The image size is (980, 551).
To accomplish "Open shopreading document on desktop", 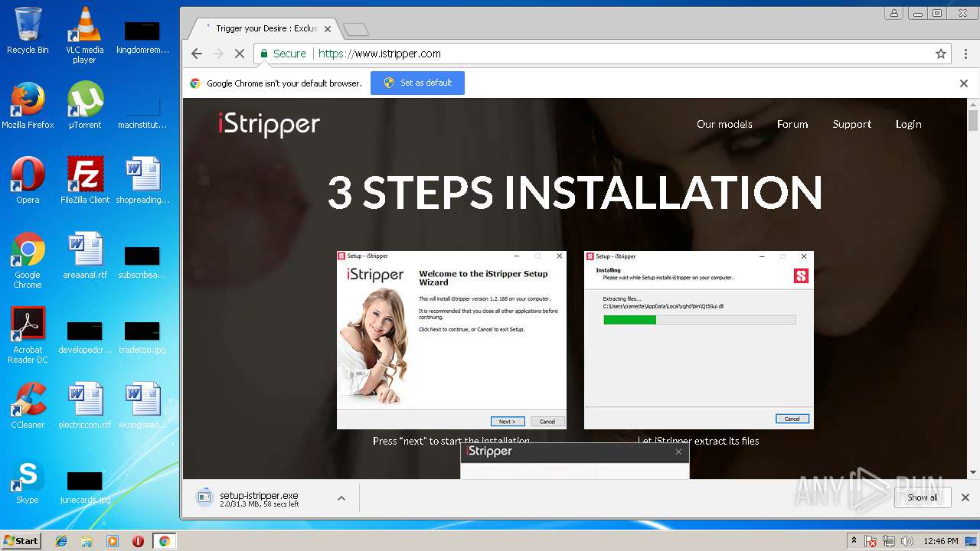I will [x=142, y=181].
